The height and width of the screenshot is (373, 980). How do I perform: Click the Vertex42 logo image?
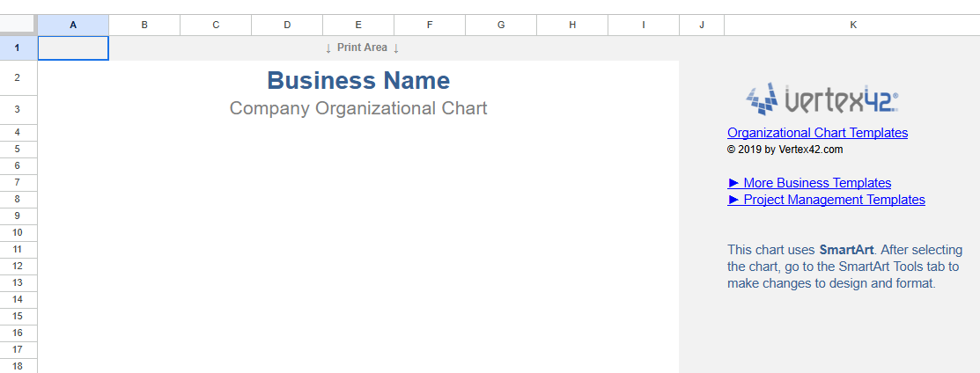coord(822,99)
